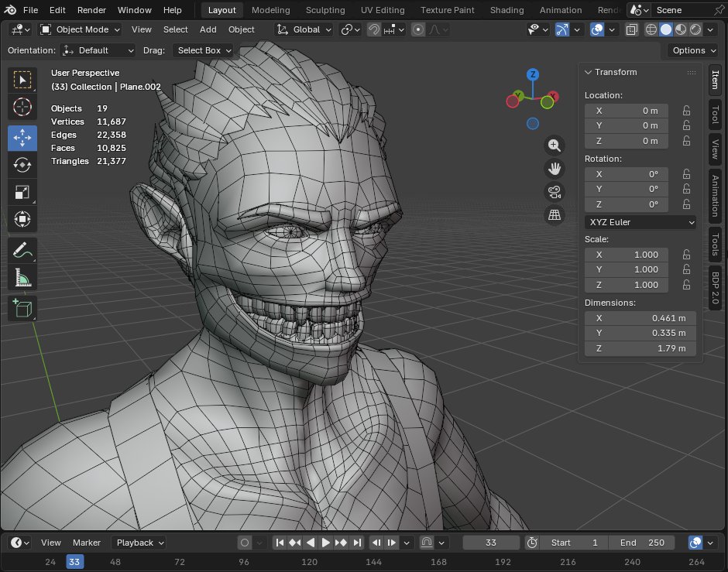Open pivot point dropdown
The image size is (728, 572).
(351, 29)
